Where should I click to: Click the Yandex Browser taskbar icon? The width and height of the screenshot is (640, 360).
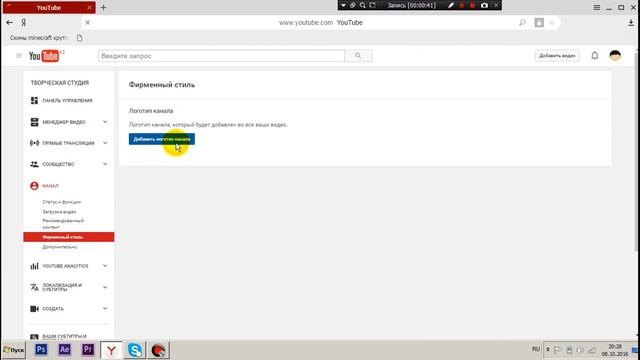[x=111, y=350]
